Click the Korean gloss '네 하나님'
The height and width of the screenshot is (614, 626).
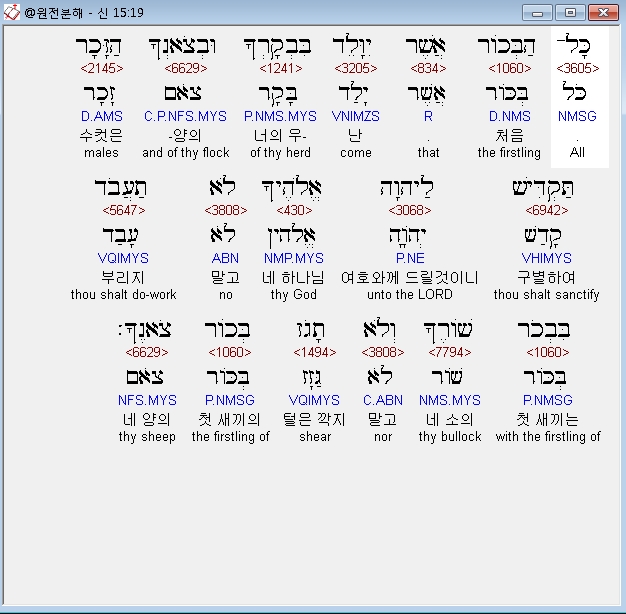pyautogui.click(x=294, y=277)
